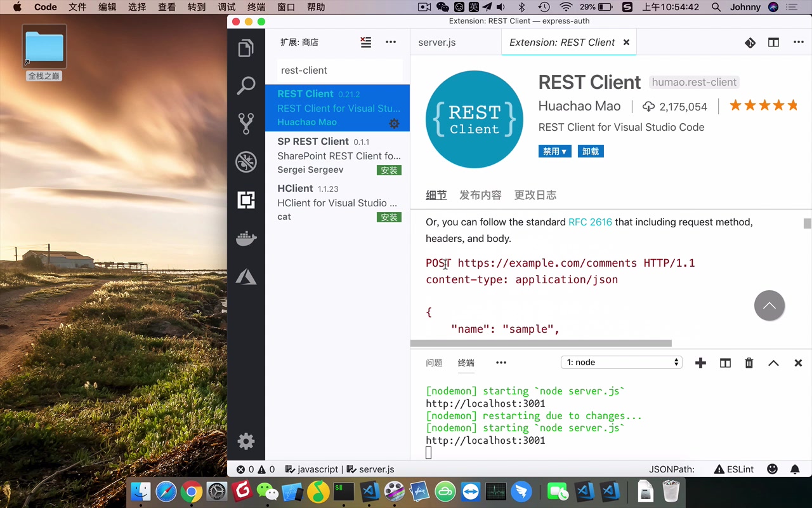Open the 问题 problems panel tab
This screenshot has width=812, height=508.
[x=435, y=363]
